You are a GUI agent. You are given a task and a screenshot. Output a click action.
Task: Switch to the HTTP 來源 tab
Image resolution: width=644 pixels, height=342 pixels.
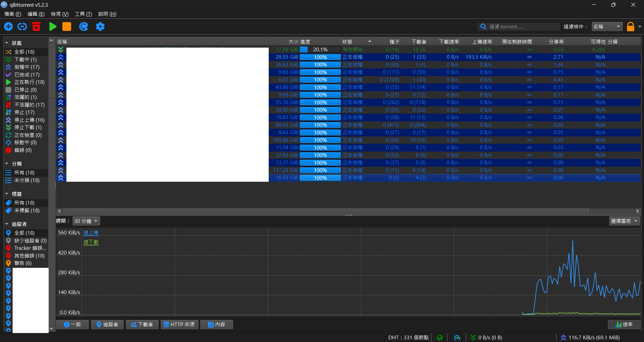tap(179, 325)
